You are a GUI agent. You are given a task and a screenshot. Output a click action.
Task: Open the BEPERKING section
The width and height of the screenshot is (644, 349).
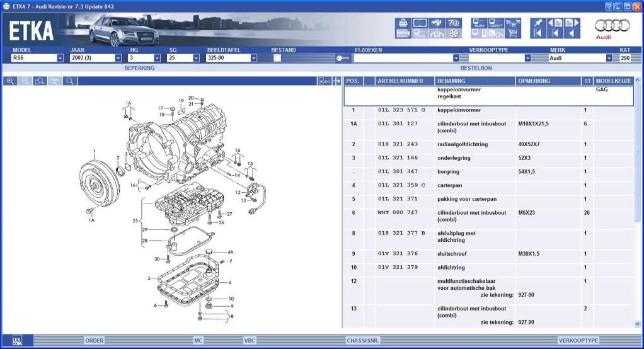pyautogui.click(x=139, y=68)
